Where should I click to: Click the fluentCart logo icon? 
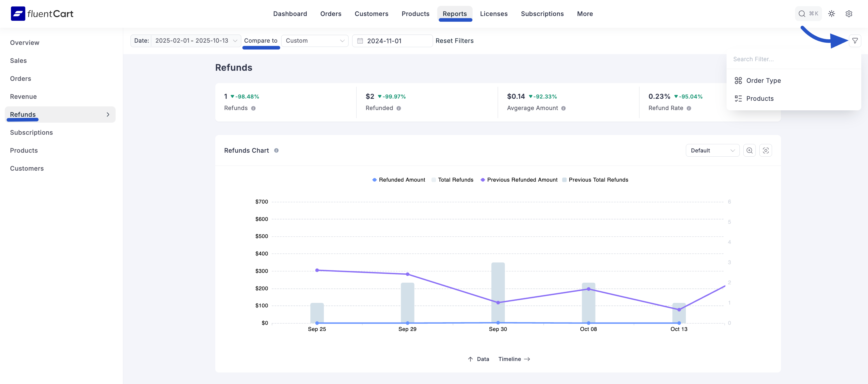(x=19, y=13)
